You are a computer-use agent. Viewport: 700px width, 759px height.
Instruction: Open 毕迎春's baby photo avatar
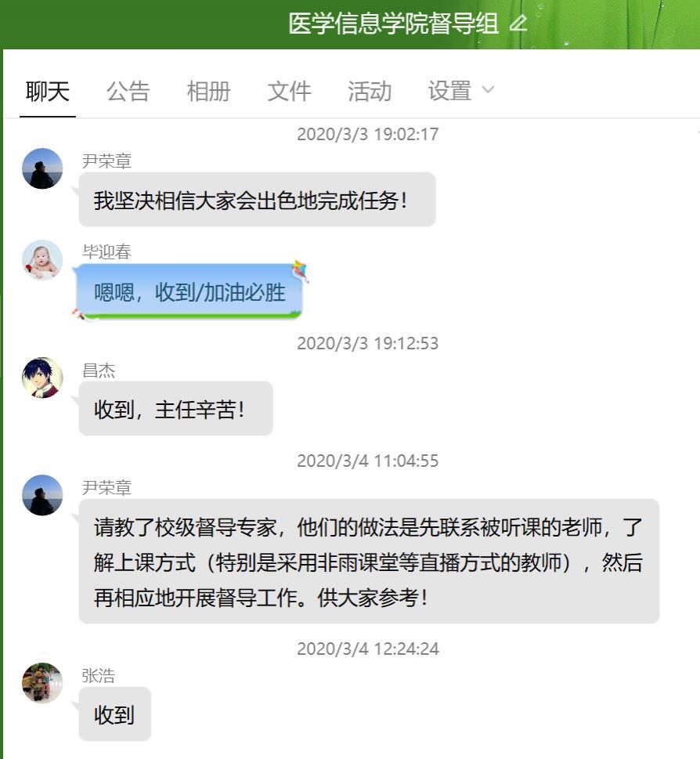tap(42, 260)
